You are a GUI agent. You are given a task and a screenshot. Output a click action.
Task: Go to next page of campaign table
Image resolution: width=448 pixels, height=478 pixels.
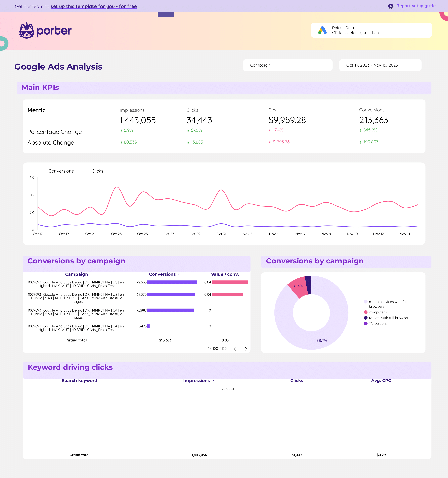point(246,349)
